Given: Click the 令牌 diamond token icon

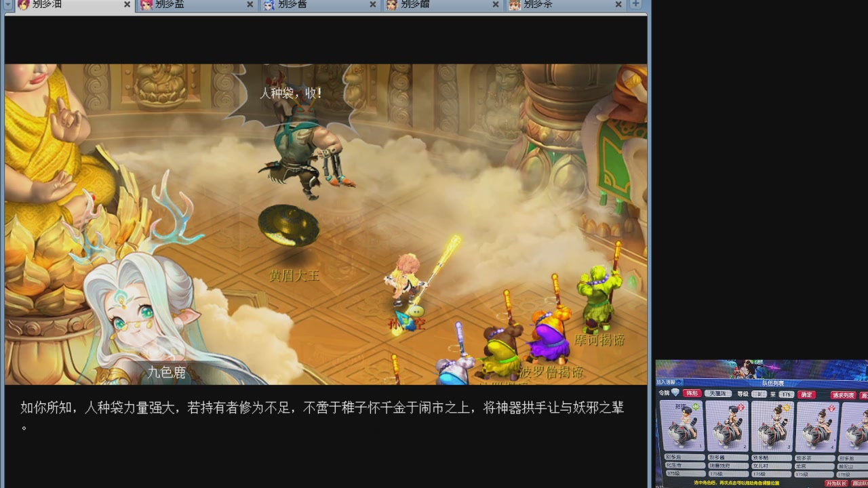Looking at the screenshot, I should [x=675, y=393].
